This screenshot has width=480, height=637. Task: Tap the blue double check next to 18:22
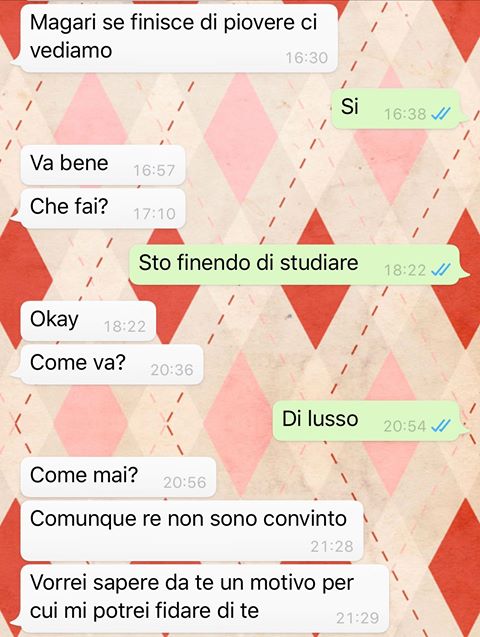441,270
